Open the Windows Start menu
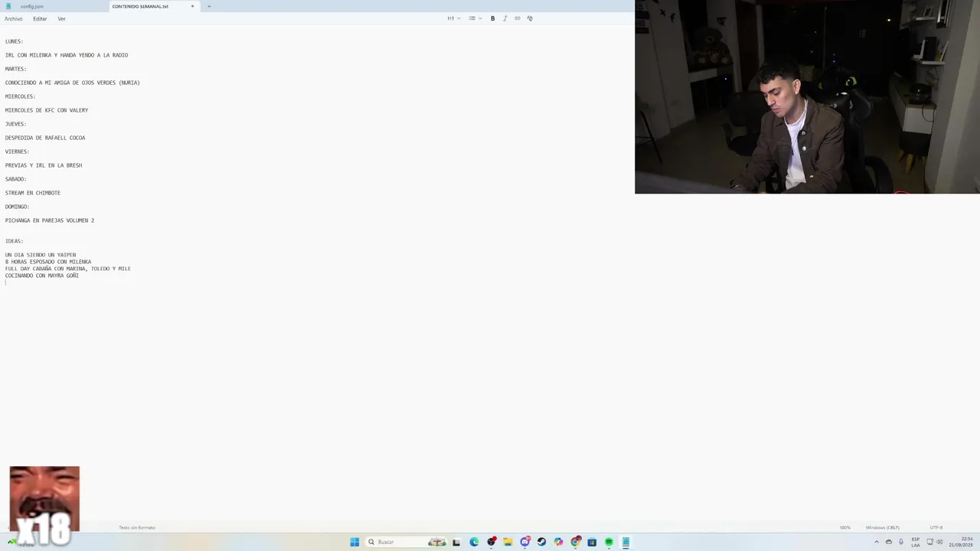 [x=354, y=542]
